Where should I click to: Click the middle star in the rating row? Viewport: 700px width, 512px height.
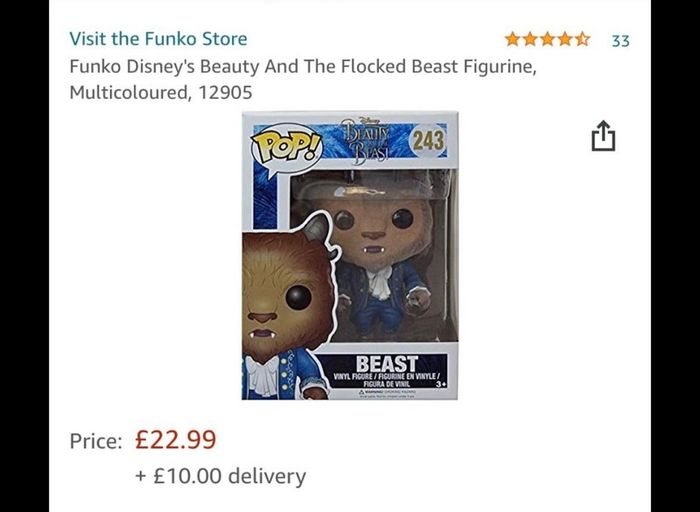[547, 40]
